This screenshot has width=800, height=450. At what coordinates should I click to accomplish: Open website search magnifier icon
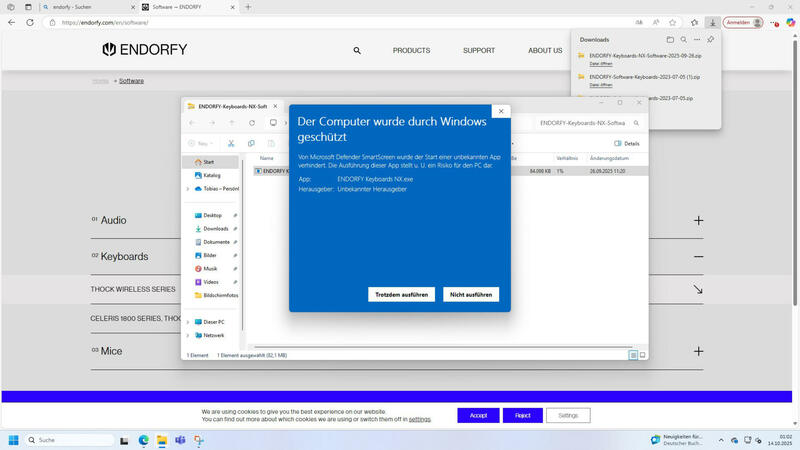(357, 51)
